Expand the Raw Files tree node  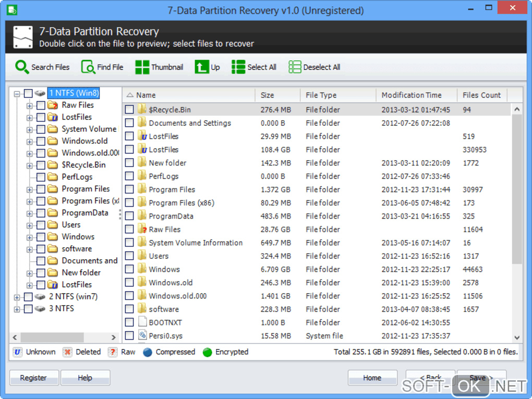tap(30, 106)
